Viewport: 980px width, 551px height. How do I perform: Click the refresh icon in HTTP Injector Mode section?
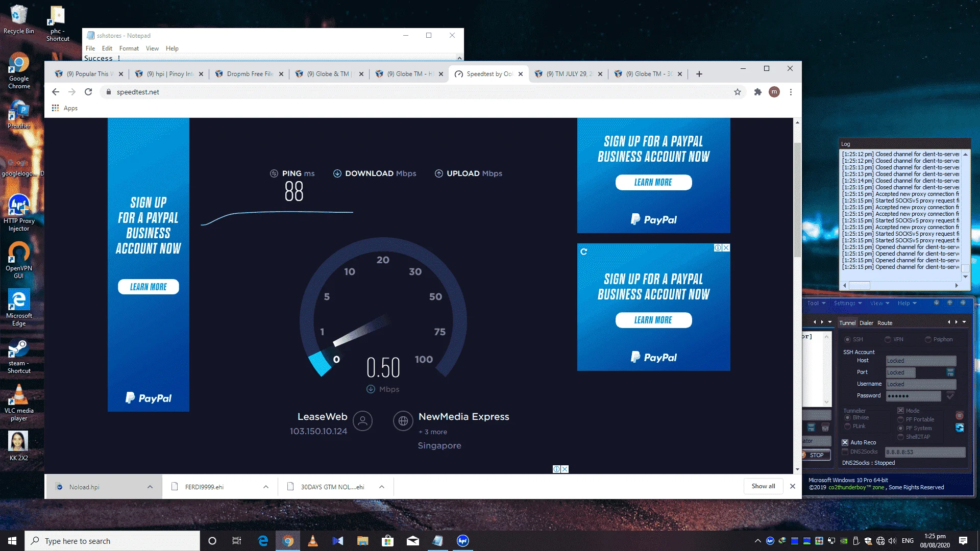pyautogui.click(x=960, y=428)
